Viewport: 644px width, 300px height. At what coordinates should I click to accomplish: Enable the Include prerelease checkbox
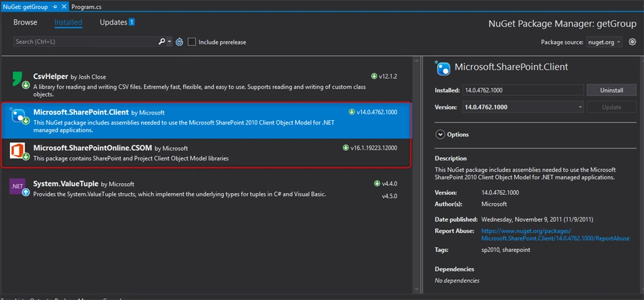pos(192,42)
